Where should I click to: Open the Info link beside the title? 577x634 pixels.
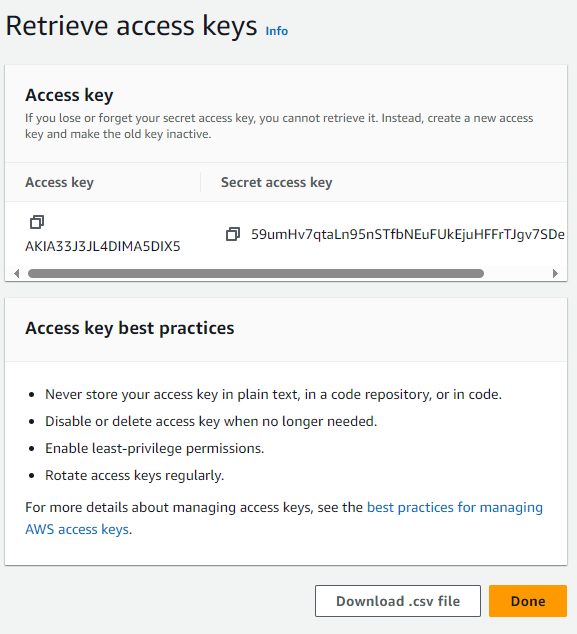(277, 31)
